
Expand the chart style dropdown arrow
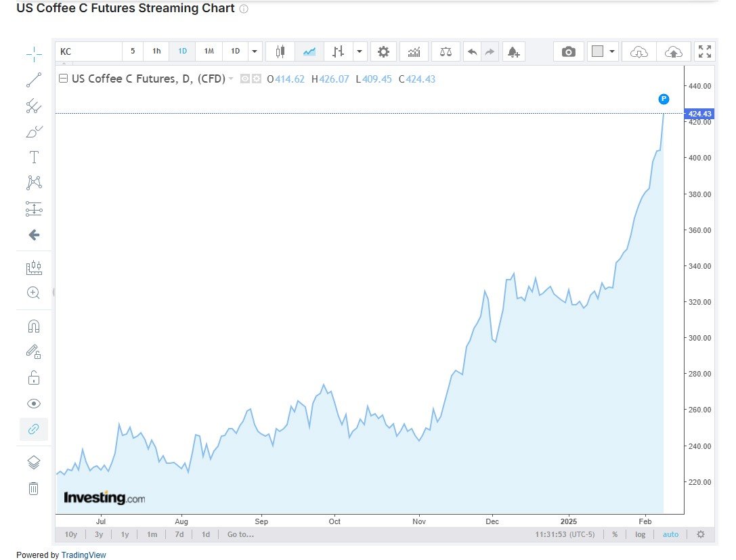(360, 51)
